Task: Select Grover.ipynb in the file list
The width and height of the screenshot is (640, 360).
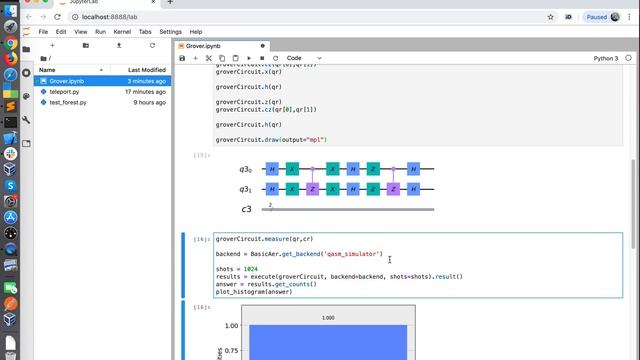Action: (102, 81)
